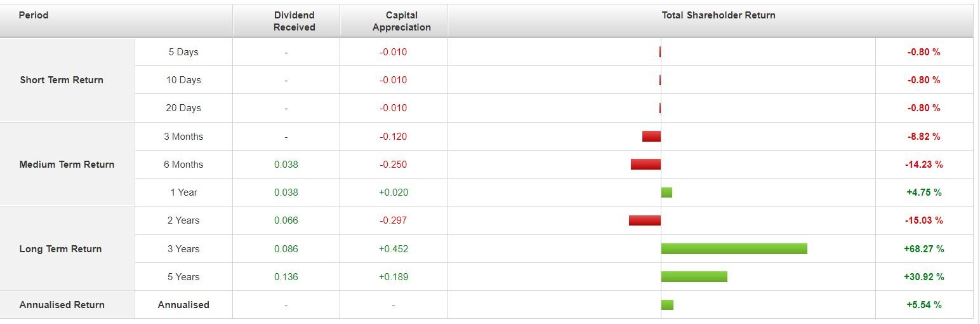The width and height of the screenshot is (980, 324).
Task: Click the +5.54 % annualised return
Action: tap(924, 305)
